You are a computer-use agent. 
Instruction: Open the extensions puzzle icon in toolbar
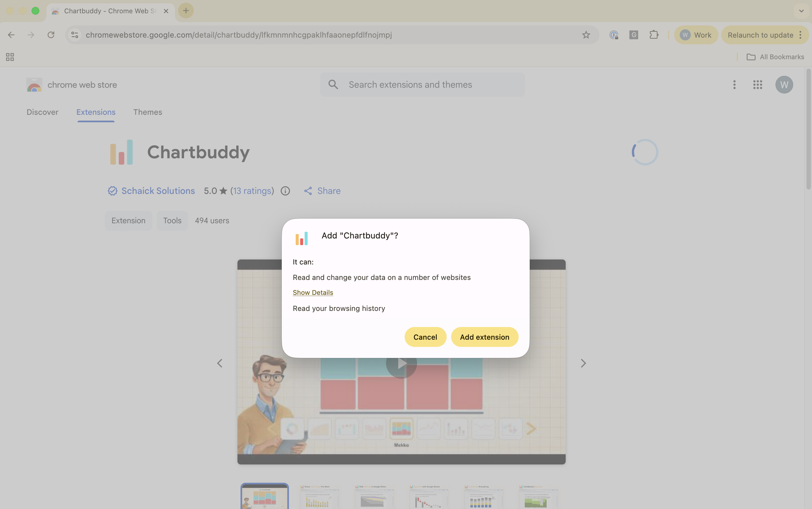[654, 35]
